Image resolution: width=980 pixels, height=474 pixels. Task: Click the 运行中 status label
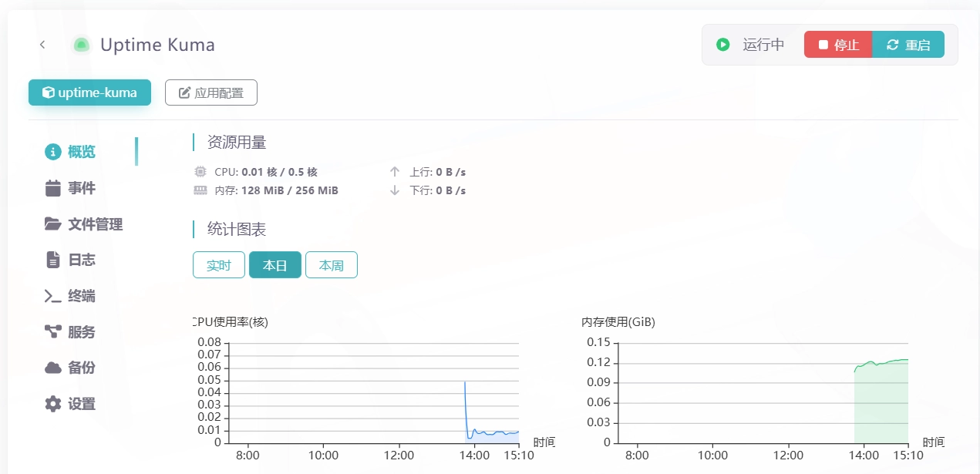coord(763,45)
